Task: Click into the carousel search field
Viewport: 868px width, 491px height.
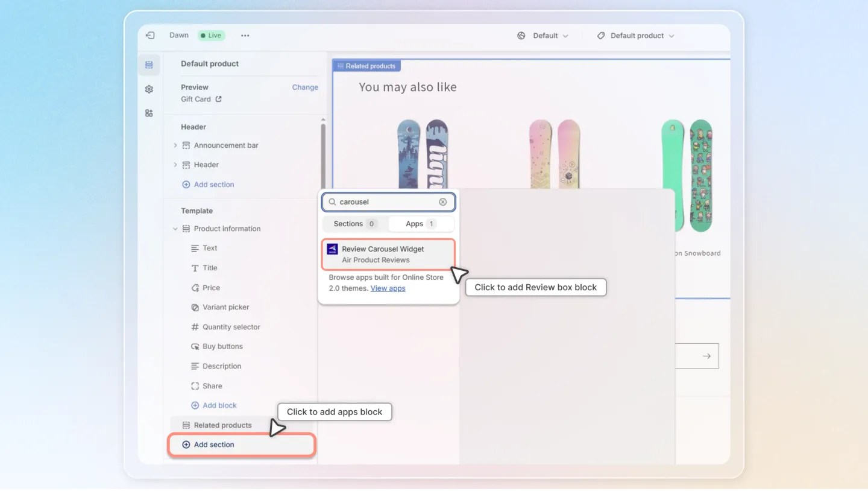Action: pyautogui.click(x=389, y=202)
